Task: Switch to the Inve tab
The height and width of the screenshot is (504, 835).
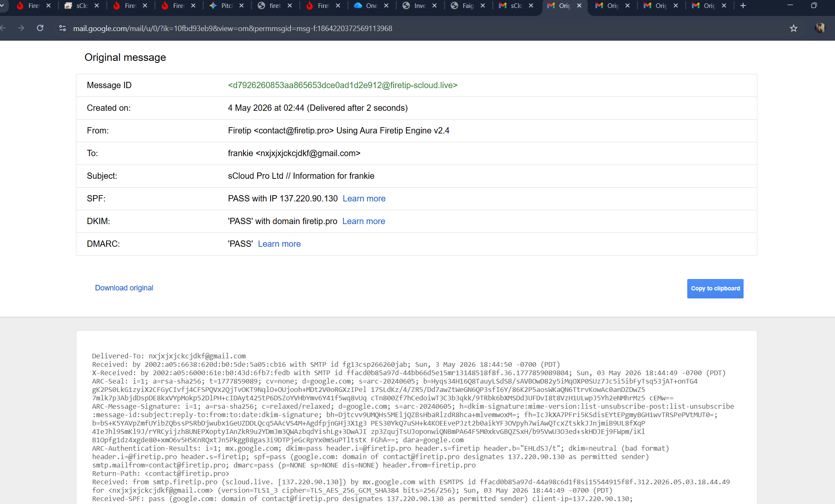Action: (x=415, y=6)
